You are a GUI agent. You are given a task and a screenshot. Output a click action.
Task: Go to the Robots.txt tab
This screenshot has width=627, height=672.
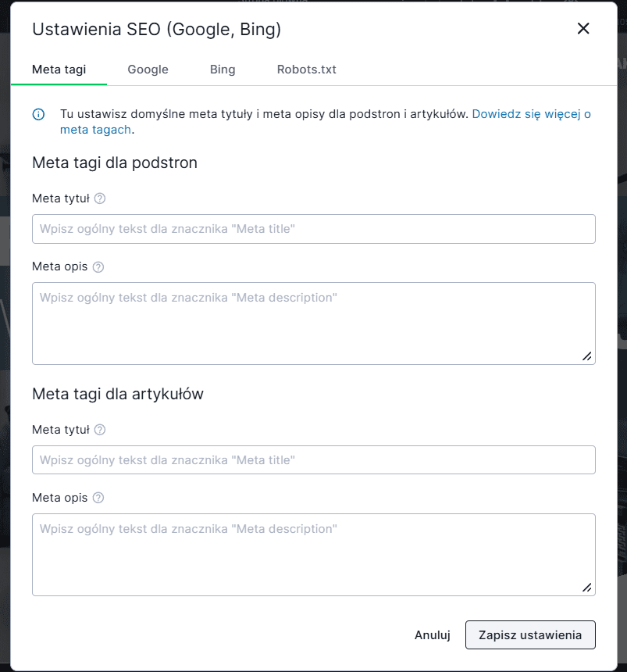point(306,70)
